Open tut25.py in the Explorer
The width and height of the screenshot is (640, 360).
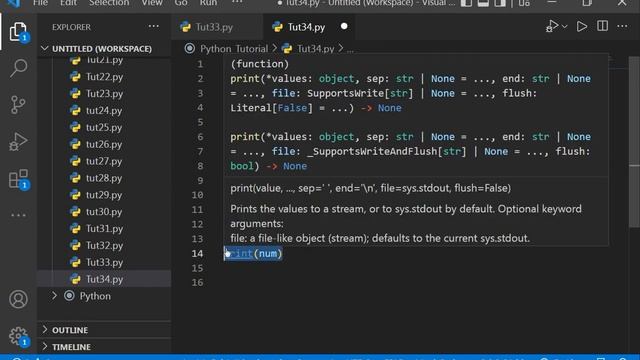pos(104,127)
